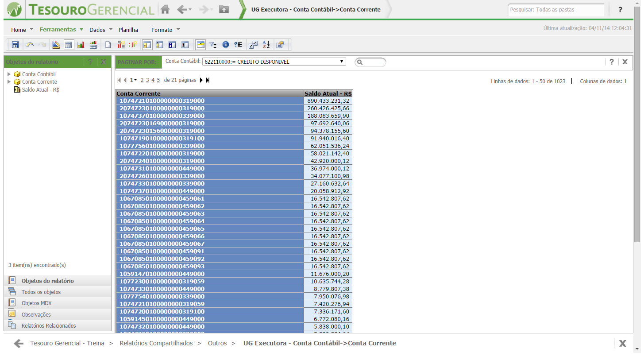
Task: Open the view filter funnel icon
Action: (x=213, y=45)
